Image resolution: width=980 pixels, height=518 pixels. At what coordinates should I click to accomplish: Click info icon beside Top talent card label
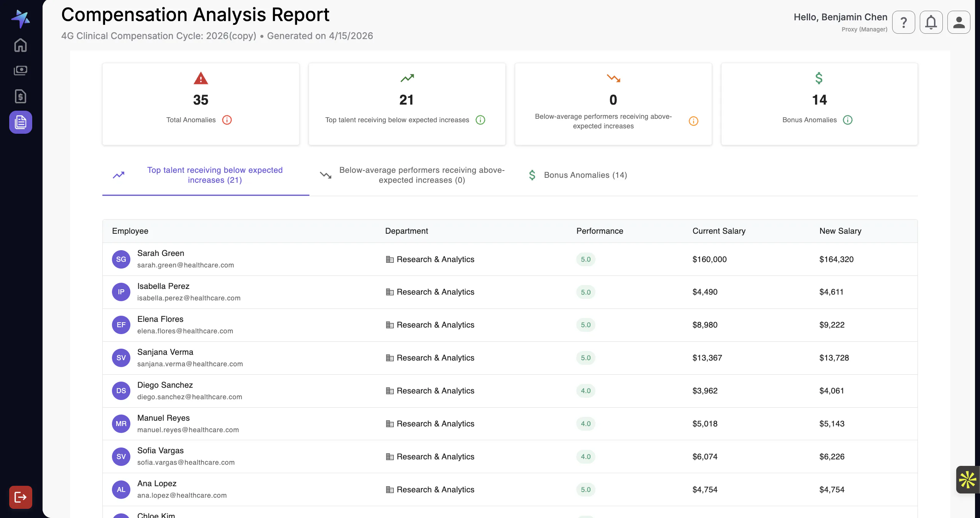coord(480,120)
